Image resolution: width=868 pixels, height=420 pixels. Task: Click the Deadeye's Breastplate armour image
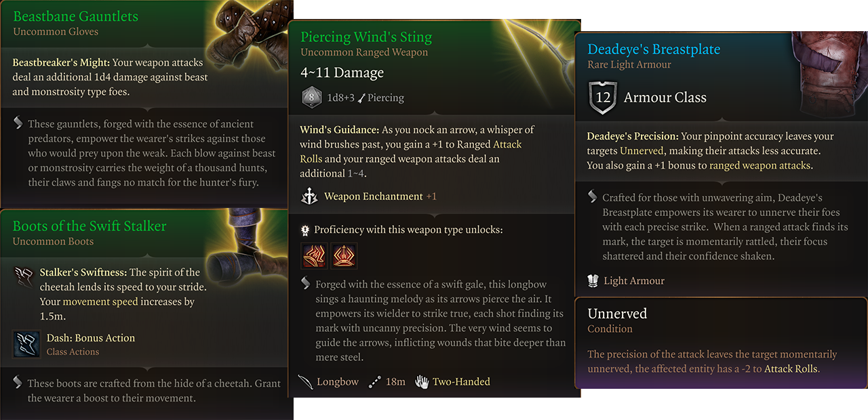pyautogui.click(x=829, y=75)
